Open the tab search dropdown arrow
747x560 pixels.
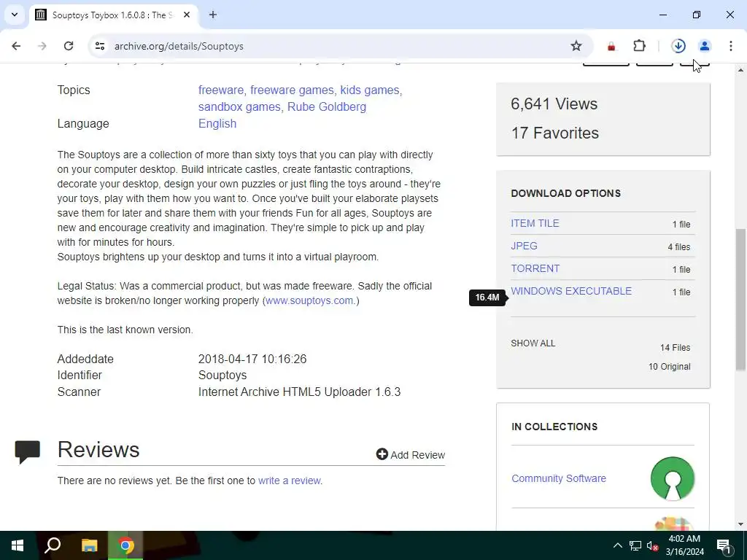click(15, 15)
